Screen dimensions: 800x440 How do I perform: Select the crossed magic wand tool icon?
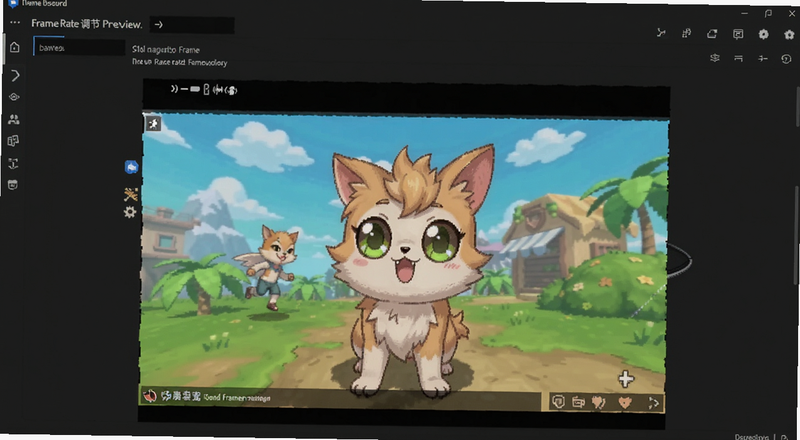(x=131, y=194)
